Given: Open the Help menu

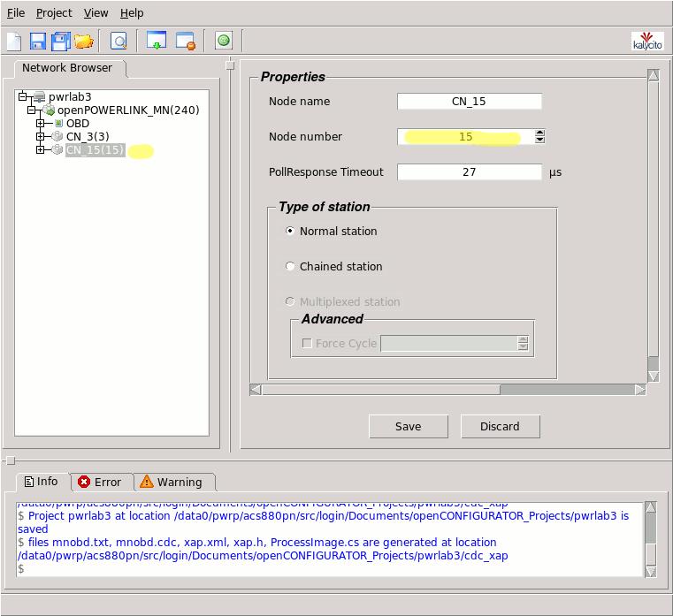Looking at the screenshot, I should (x=132, y=13).
